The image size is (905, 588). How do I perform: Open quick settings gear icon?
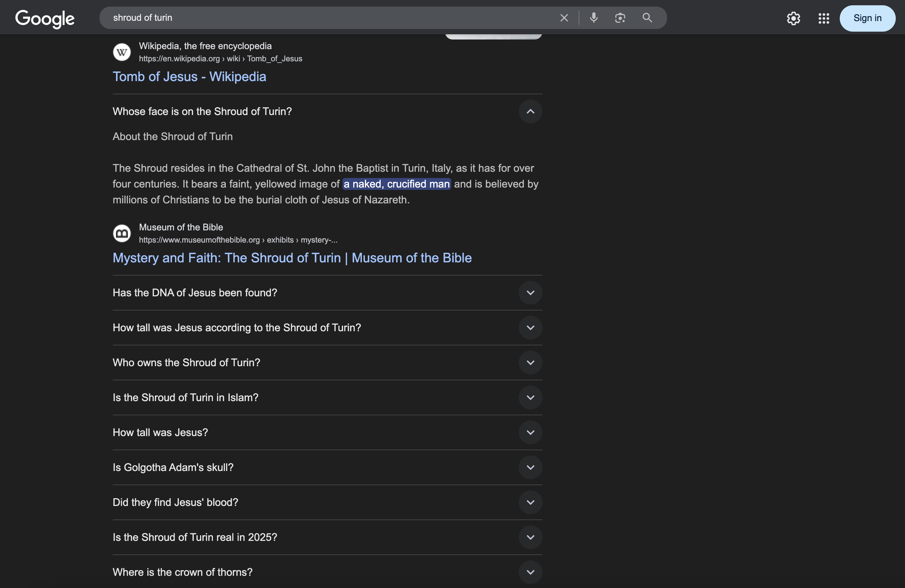793,18
